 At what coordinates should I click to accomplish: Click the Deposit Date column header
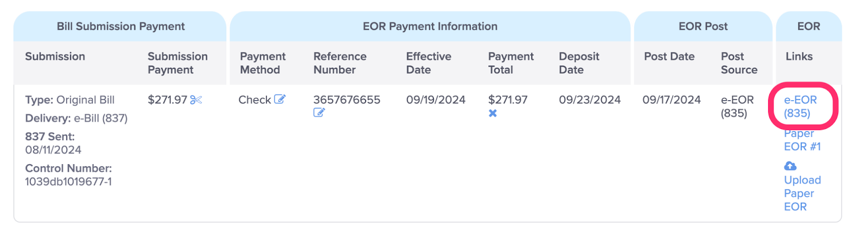point(579,63)
